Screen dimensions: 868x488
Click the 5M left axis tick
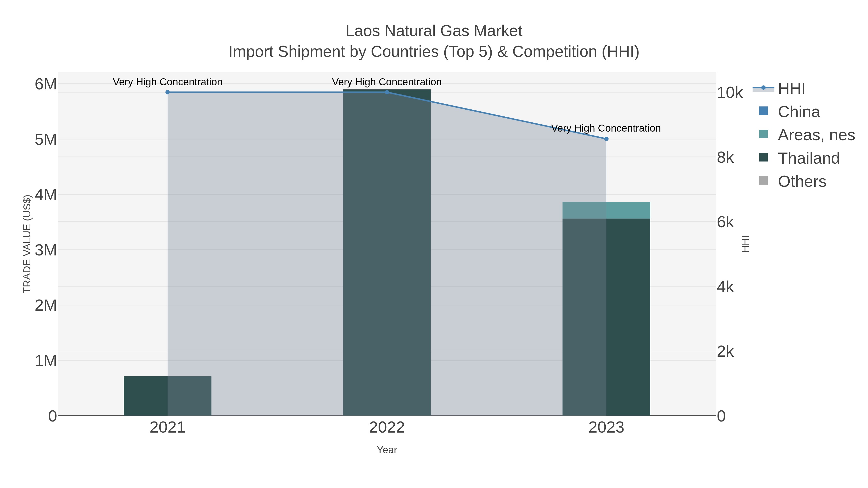pyautogui.click(x=46, y=140)
